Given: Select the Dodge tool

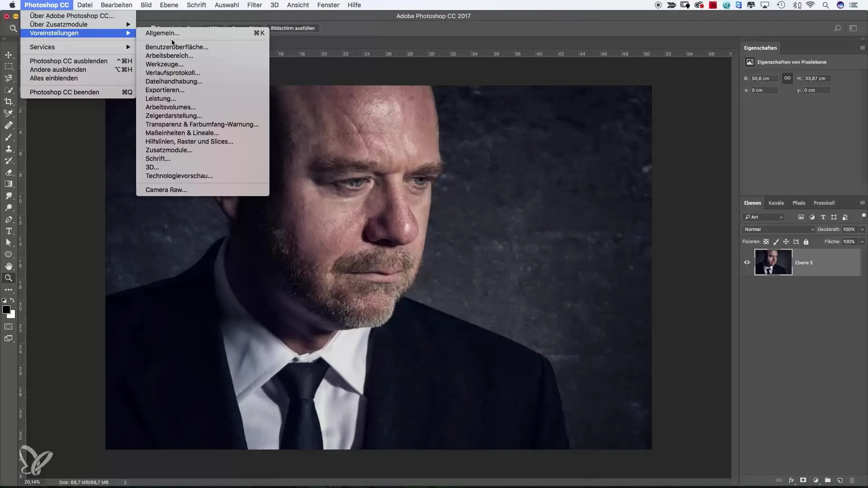Looking at the screenshot, I should pyautogui.click(x=9, y=207).
